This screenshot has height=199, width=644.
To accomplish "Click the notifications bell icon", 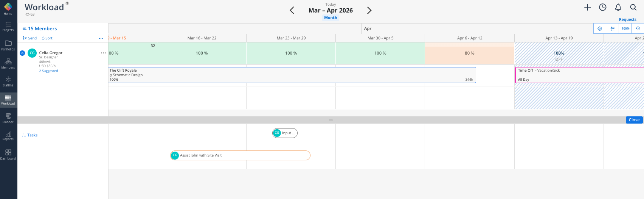I will pos(618,7).
